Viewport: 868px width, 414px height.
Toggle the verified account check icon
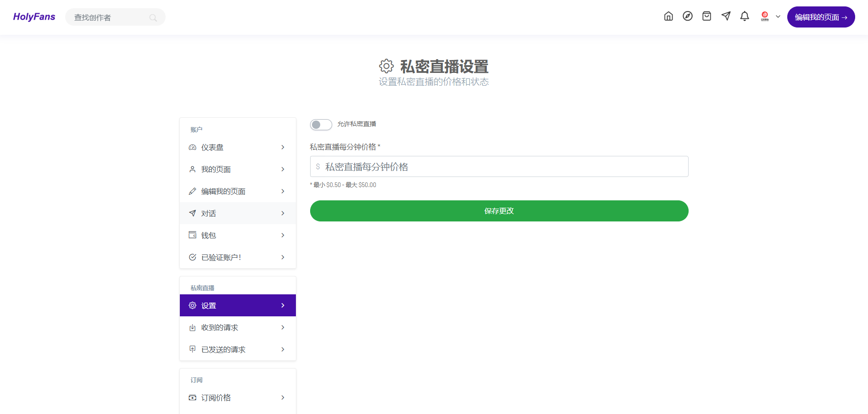tap(192, 257)
